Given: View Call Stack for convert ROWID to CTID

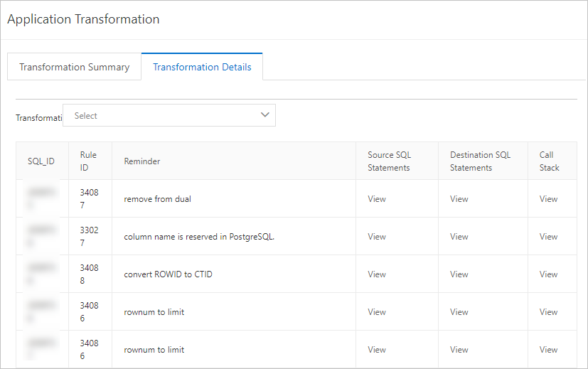Looking at the screenshot, I should click(548, 274).
